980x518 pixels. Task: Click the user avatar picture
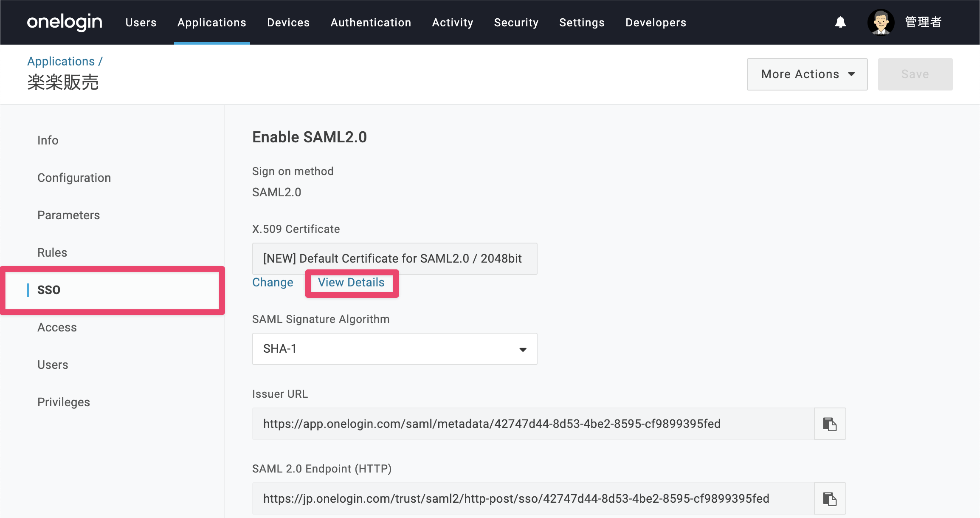click(x=881, y=22)
